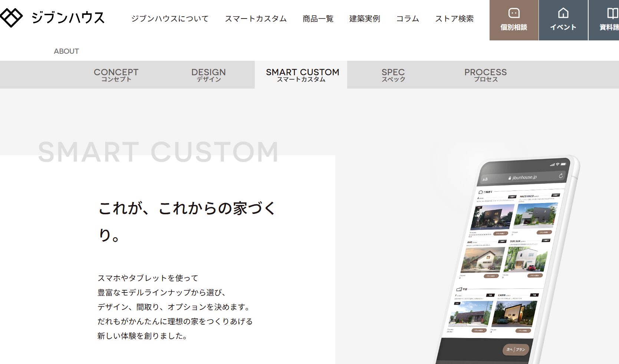Click the reload icon in phone mockup
Image resolution: width=619 pixels, height=364 pixels.
coord(561,176)
